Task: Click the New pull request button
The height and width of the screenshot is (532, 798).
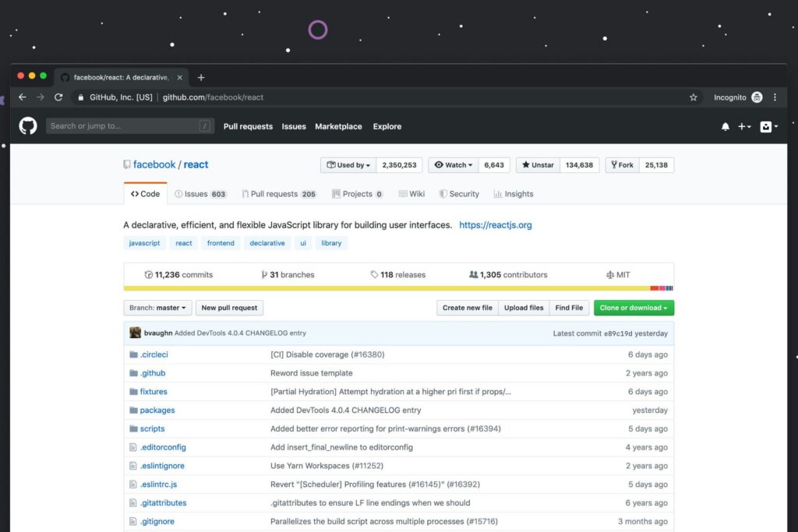Action: pos(229,308)
